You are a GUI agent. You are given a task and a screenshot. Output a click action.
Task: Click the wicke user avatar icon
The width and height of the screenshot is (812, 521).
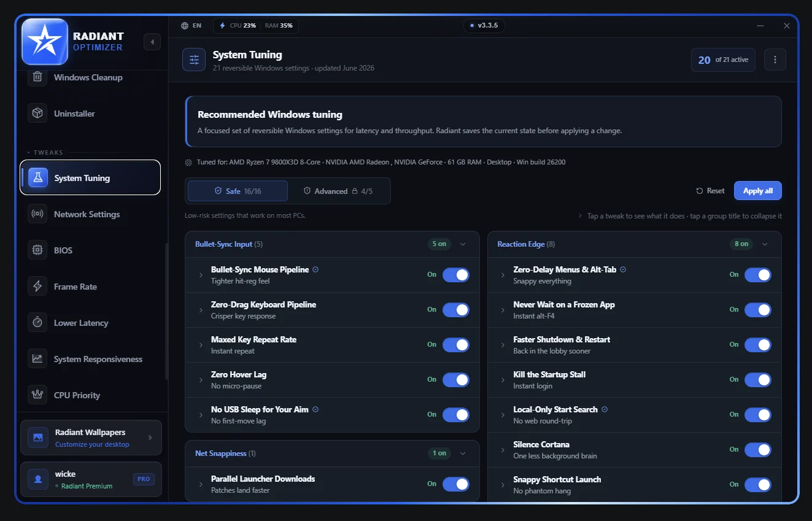38,479
